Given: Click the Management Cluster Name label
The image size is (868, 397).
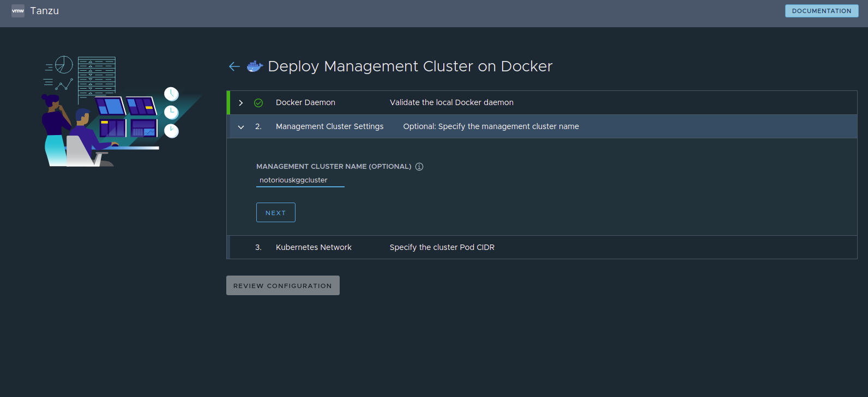Looking at the screenshot, I should (x=334, y=167).
